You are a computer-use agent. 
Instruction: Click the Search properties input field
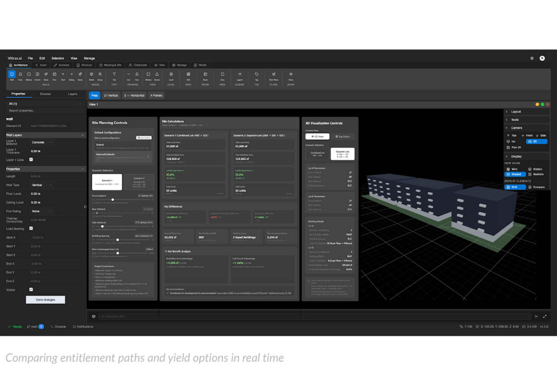[45, 110]
